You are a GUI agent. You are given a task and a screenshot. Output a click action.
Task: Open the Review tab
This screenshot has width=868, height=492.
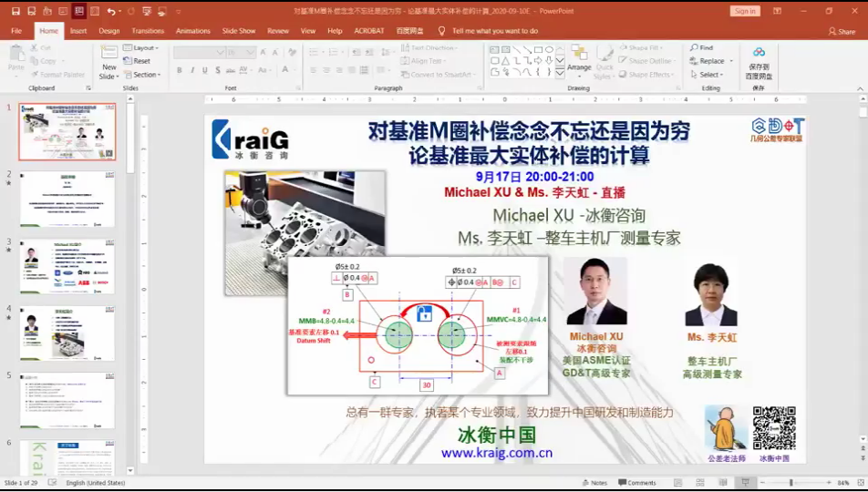coord(278,31)
